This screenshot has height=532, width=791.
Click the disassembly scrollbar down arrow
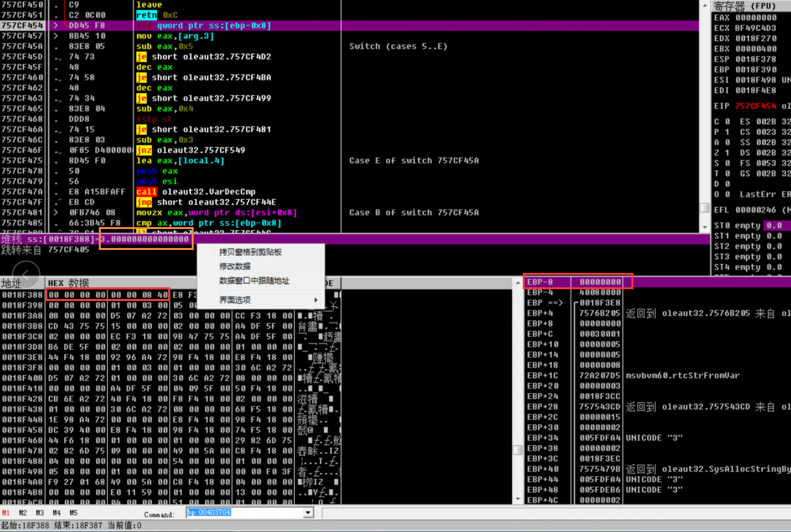705,227
